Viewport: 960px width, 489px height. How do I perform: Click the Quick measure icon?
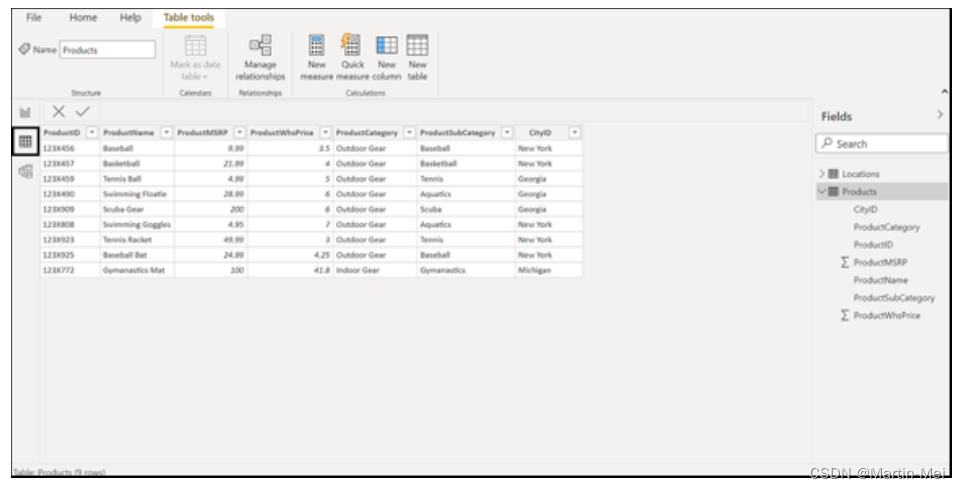[350, 45]
